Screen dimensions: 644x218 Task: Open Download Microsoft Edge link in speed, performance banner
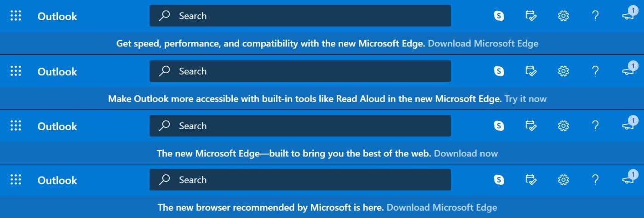click(483, 44)
